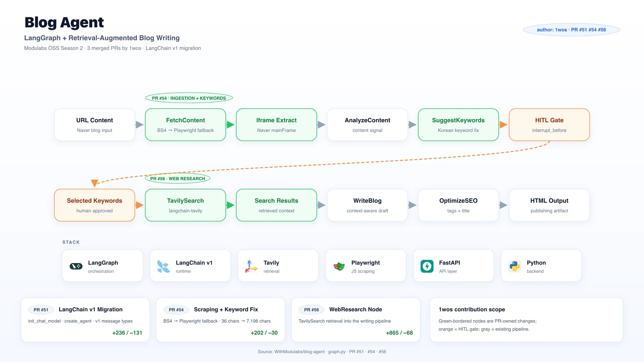This screenshot has height=362, width=644.
Task: Click the green arrow after TavilySearch
Action: (230, 205)
